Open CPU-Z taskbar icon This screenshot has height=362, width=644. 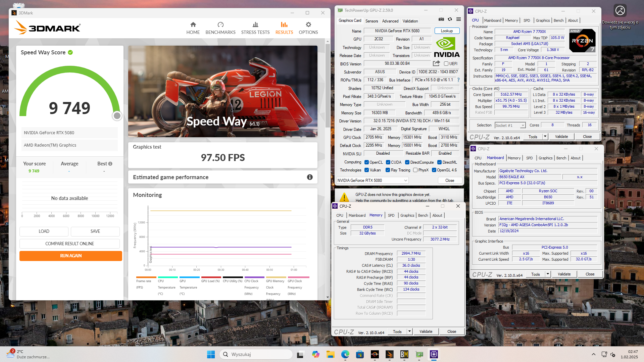(x=434, y=354)
